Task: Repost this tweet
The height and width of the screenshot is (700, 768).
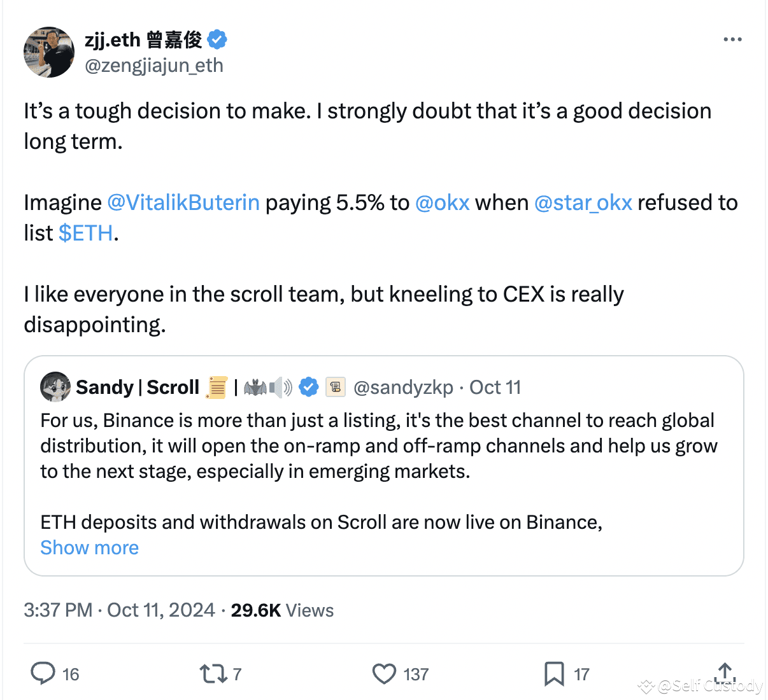Action: coord(213,673)
